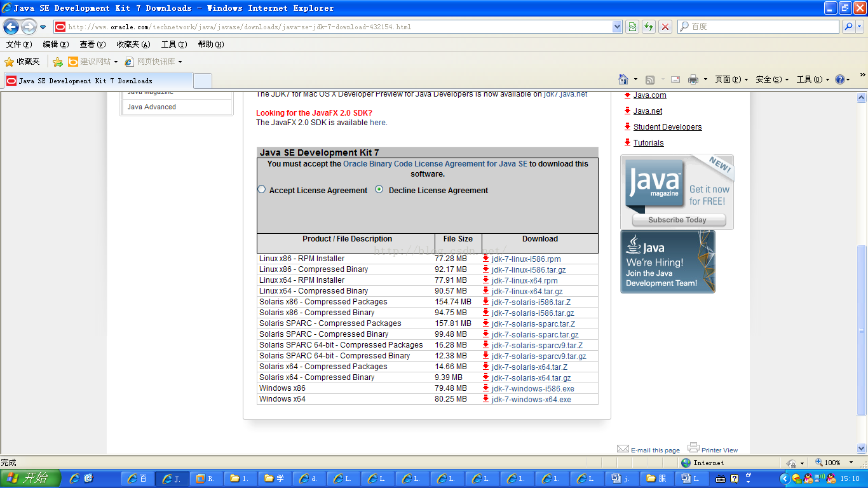Open the 文件(F) File menu
The image size is (868, 488).
pos(19,44)
